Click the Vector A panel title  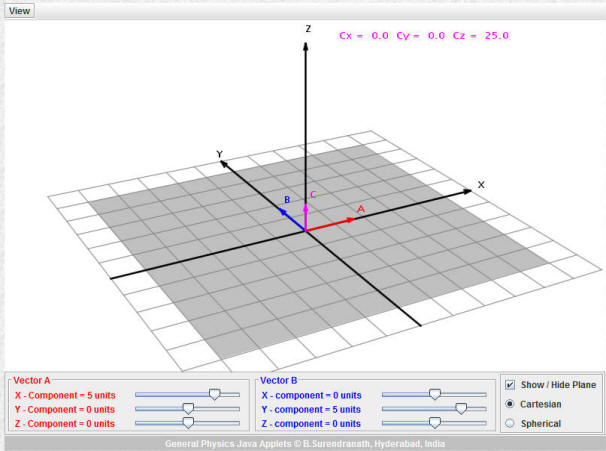32,380
